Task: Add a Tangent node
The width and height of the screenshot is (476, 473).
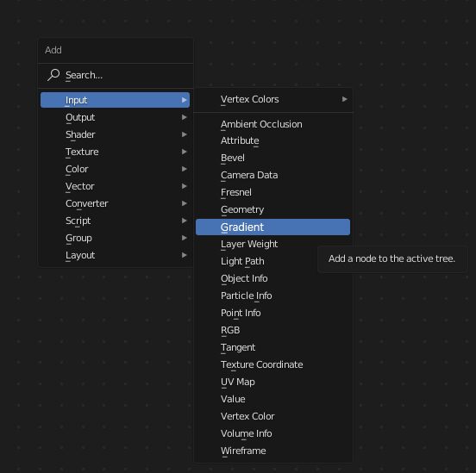Action: 272,347
